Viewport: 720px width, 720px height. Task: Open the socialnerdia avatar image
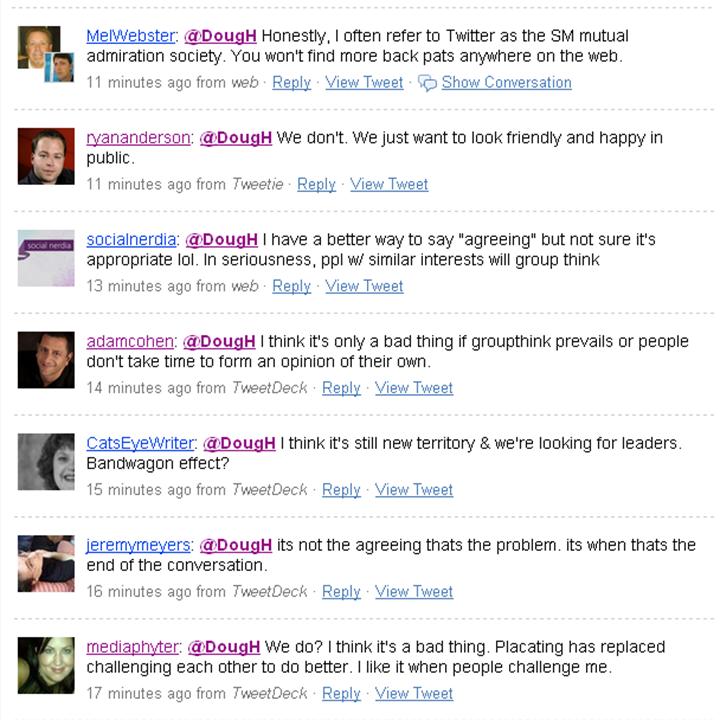46,258
